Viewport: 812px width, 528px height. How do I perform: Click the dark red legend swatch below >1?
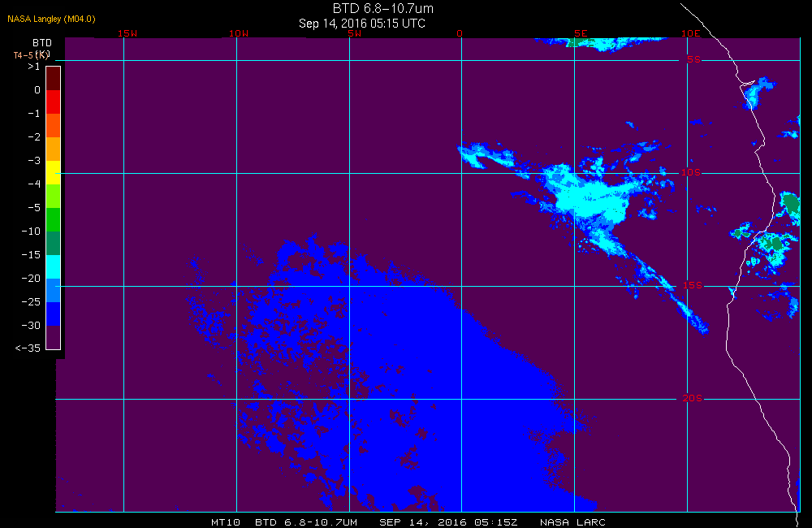click(x=54, y=78)
